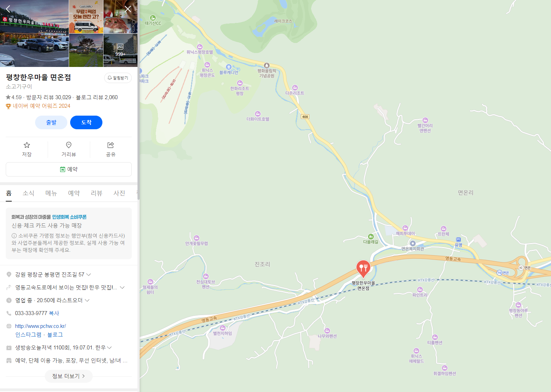The width and height of the screenshot is (551, 392).
Task: Expand business hours 영업 중 dropdown
Action: tap(87, 300)
